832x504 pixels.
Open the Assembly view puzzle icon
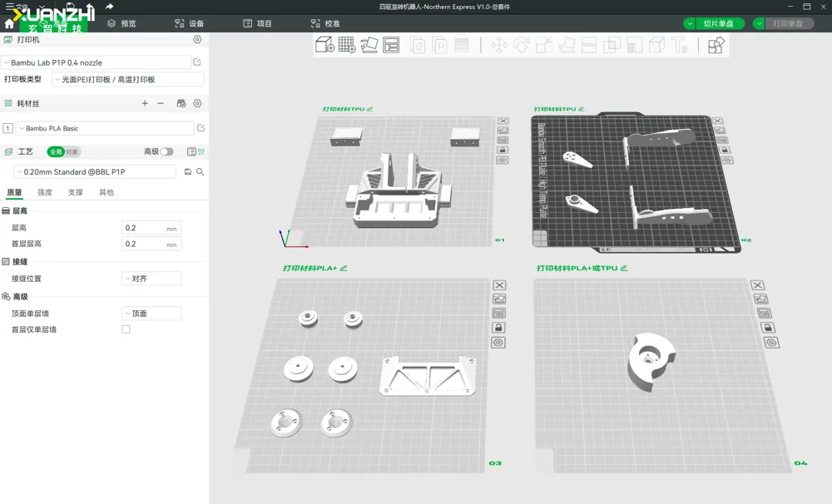click(x=716, y=45)
